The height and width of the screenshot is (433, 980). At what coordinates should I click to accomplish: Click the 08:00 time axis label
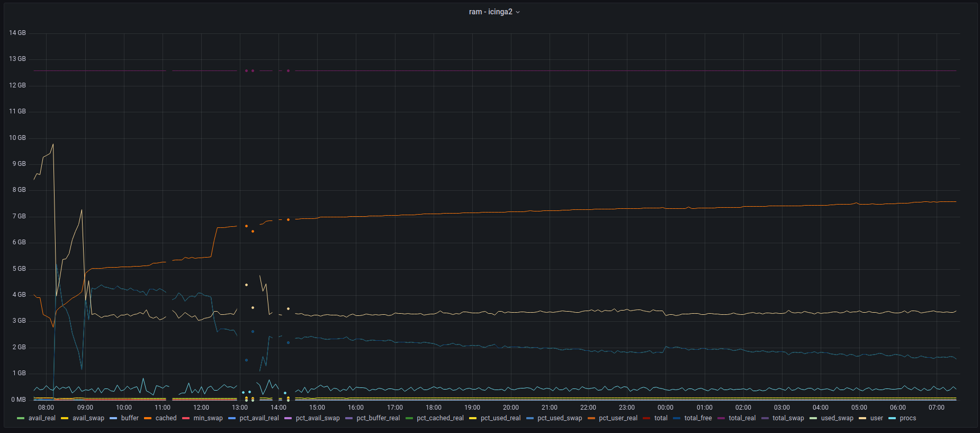click(x=46, y=408)
